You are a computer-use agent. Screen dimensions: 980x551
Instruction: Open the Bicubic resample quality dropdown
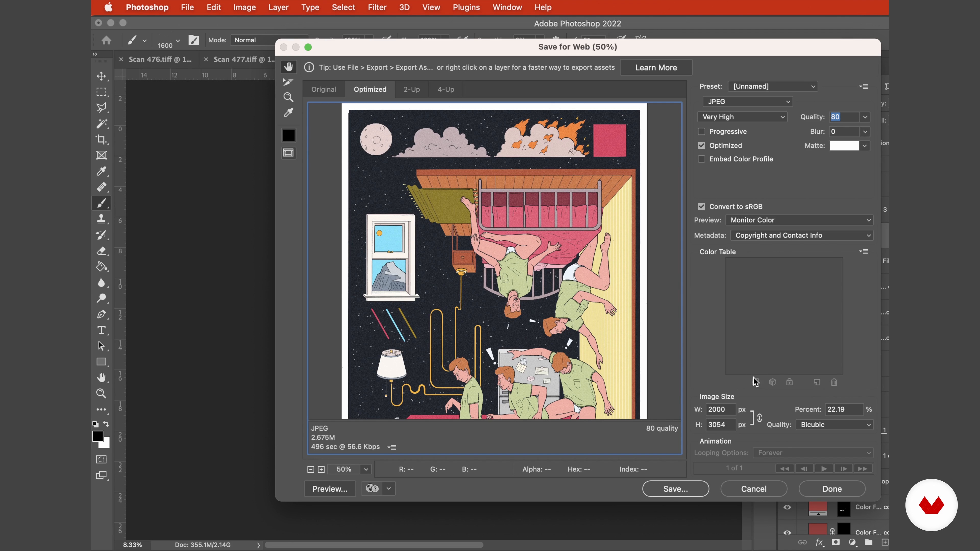(x=835, y=425)
